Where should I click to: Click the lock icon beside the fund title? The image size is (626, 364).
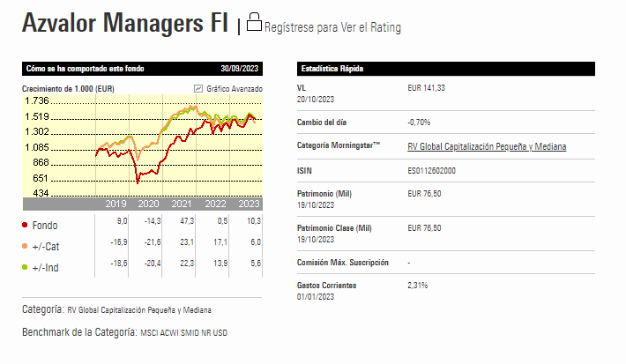[x=254, y=24]
